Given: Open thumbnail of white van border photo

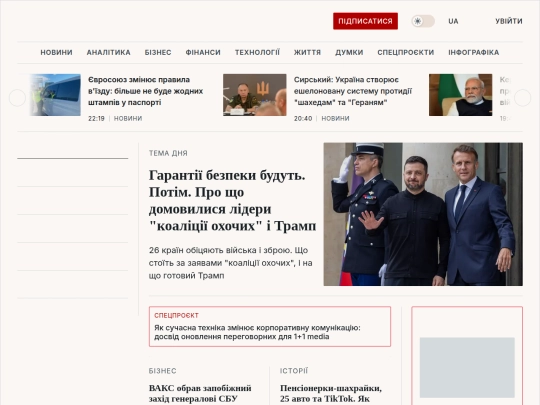Looking at the screenshot, I should [x=55, y=95].
